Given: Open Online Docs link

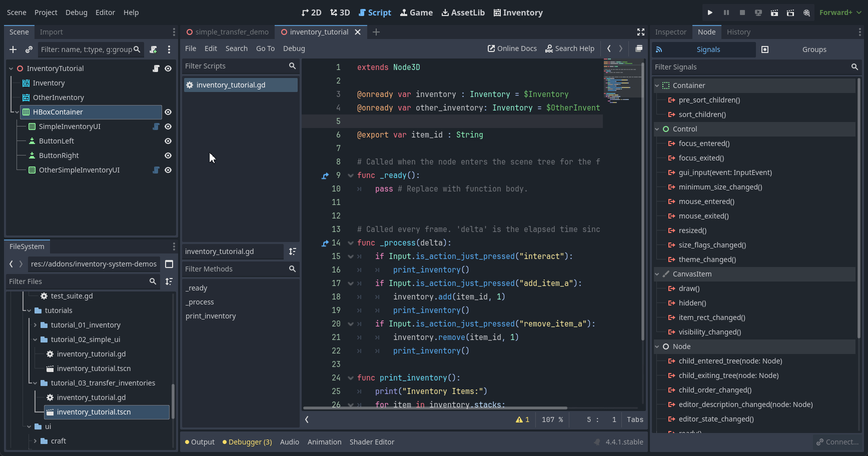Looking at the screenshot, I should pos(512,48).
